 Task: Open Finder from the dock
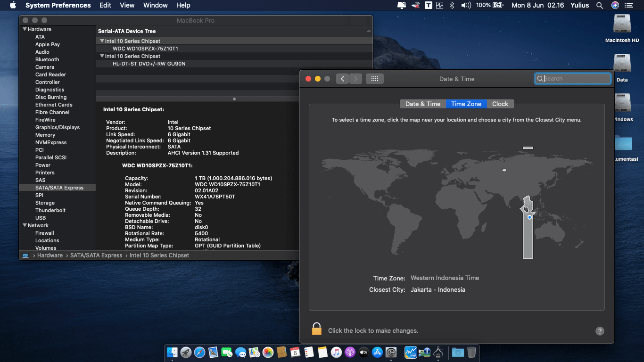(x=173, y=352)
